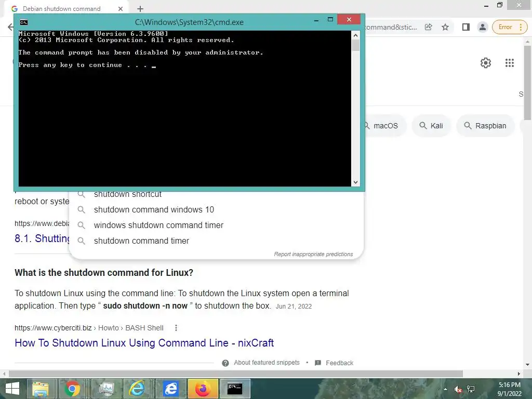Filter search by Kali chip
532x399 pixels.
pos(431,126)
